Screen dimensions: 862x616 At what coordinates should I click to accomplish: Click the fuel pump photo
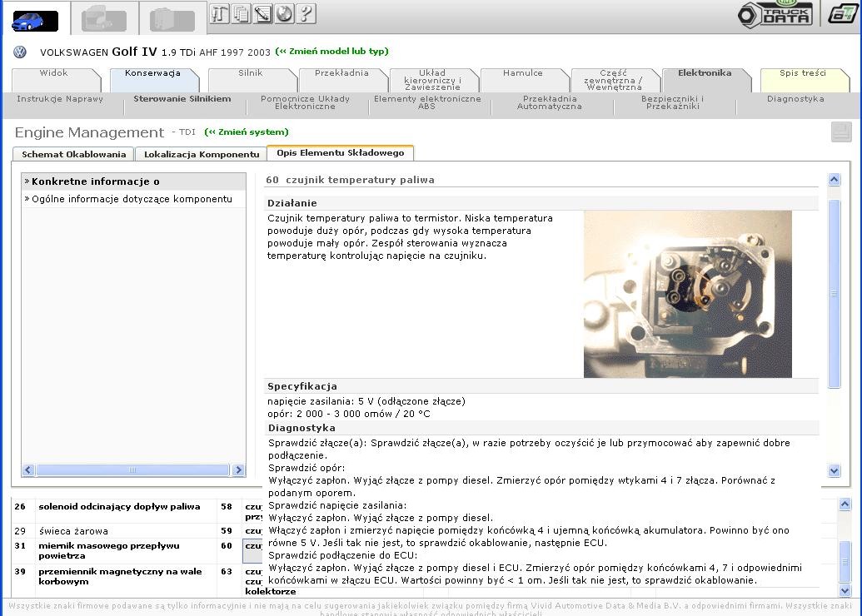(x=688, y=294)
